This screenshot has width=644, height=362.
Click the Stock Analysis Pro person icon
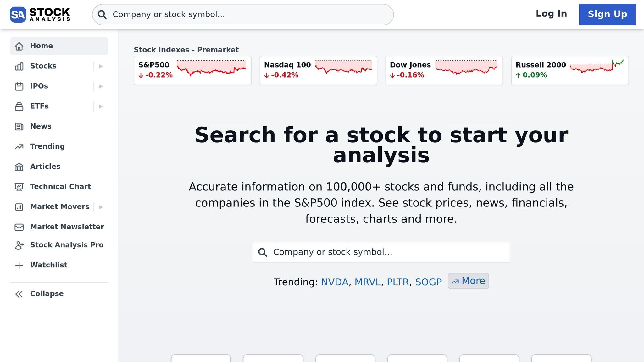pos(19,245)
